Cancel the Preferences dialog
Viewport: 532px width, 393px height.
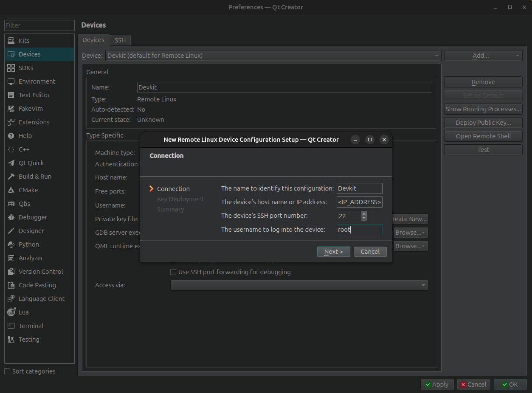[x=473, y=385]
